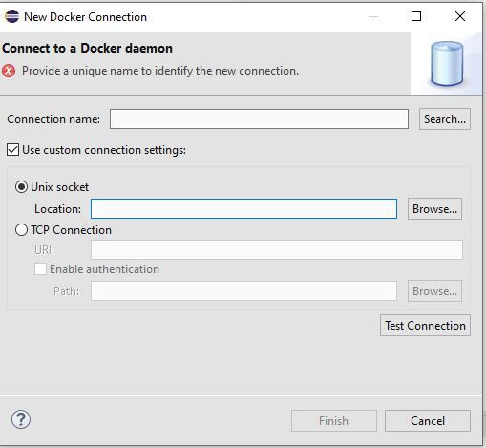Screen dimensions: 486x448
Task: Click the Test Connection button
Action: pos(425,326)
